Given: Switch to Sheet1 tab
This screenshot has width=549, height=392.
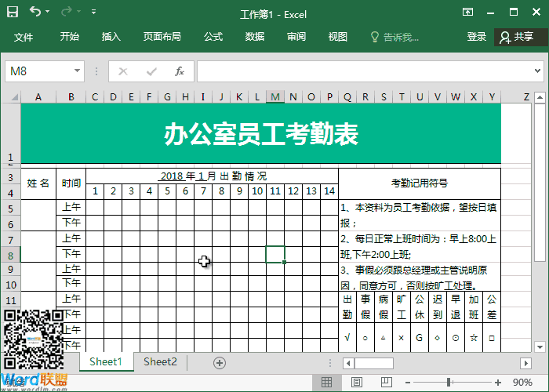Looking at the screenshot, I should 106,361.
